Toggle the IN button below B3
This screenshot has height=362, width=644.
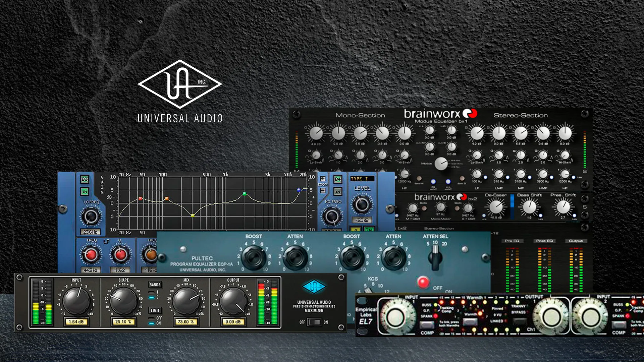click(x=85, y=191)
